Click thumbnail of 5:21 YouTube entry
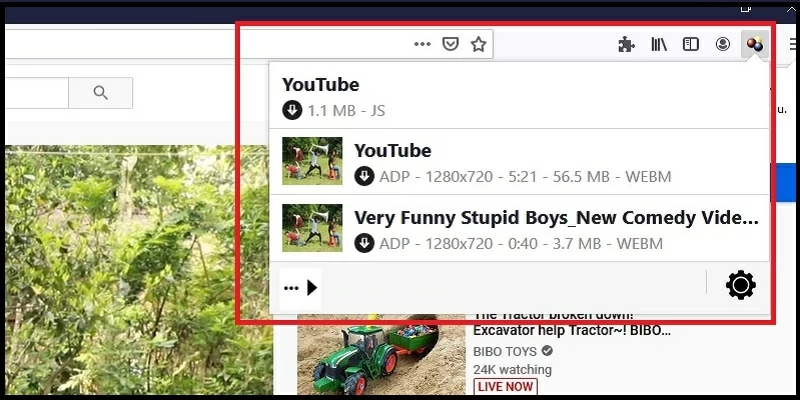This screenshot has width=800, height=400. point(312,161)
